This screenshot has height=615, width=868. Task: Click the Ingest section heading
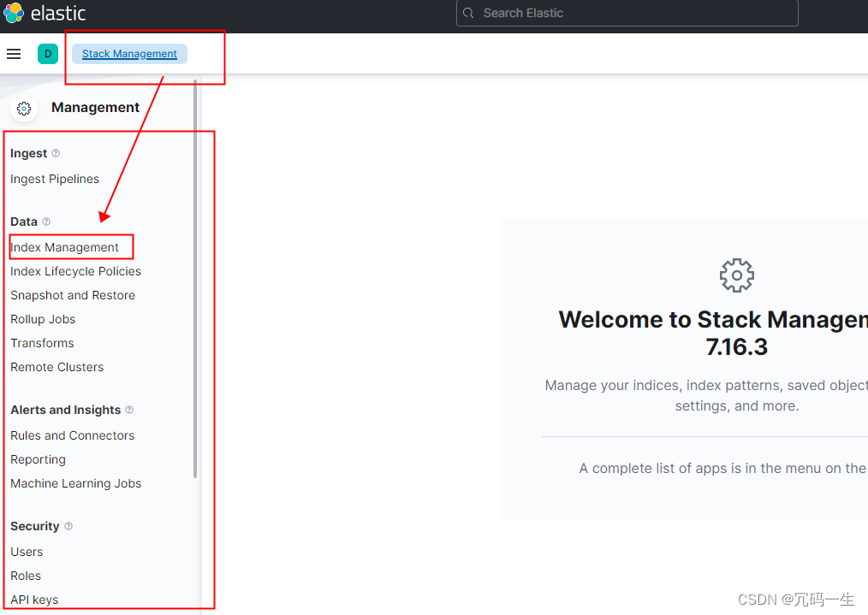tap(29, 153)
